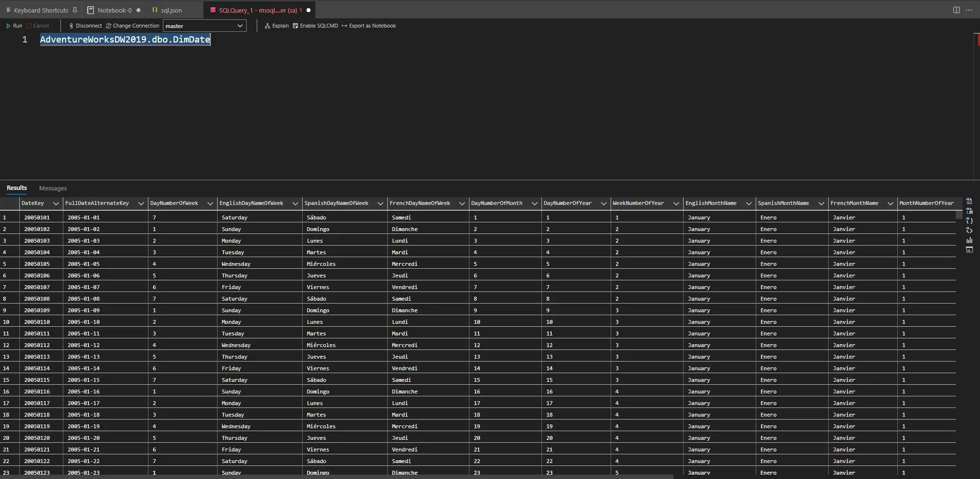Save results as CSV icon
This screenshot has width=980, height=479.
969,201
